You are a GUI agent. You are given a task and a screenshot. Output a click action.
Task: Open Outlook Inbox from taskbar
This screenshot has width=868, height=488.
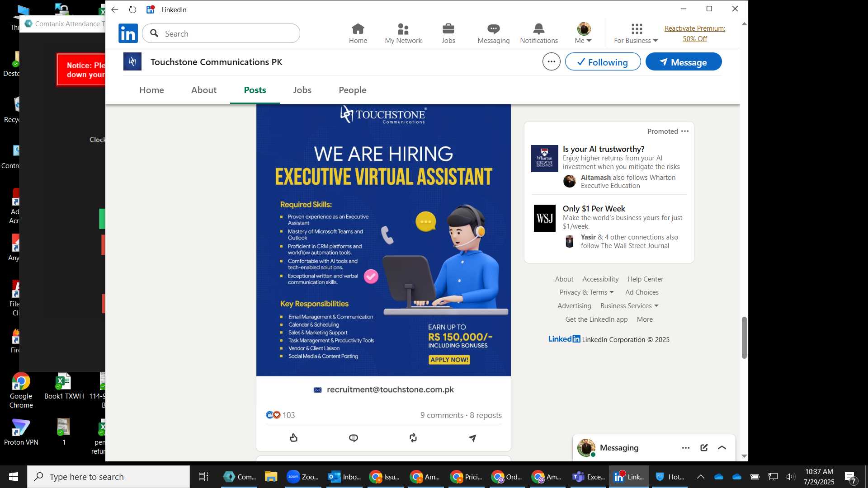coord(344,477)
